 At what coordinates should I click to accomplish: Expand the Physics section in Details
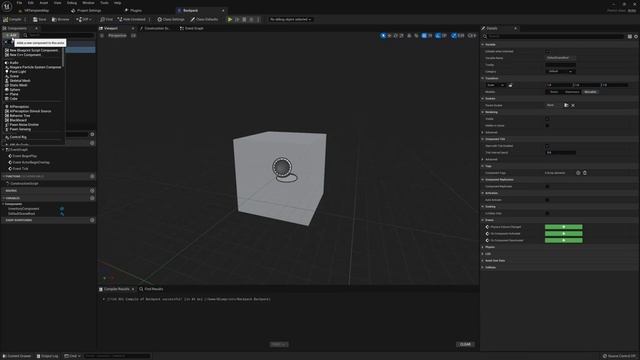coord(483,247)
